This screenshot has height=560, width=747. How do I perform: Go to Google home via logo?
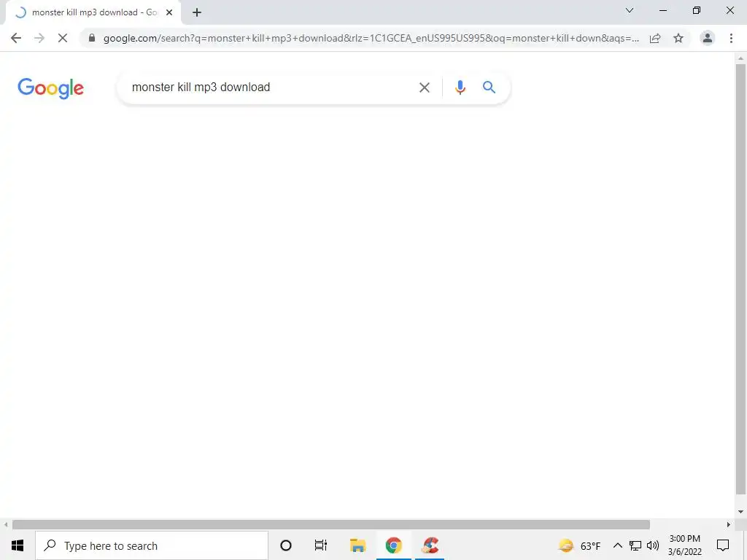(50, 88)
